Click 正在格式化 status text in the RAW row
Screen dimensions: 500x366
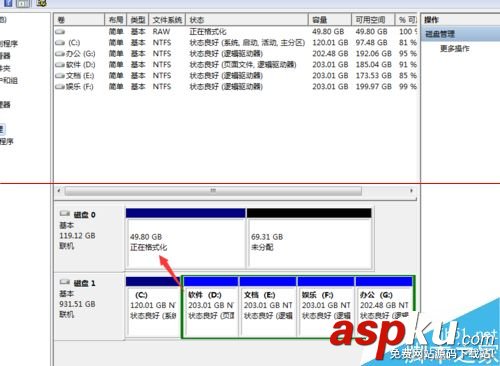[208, 32]
